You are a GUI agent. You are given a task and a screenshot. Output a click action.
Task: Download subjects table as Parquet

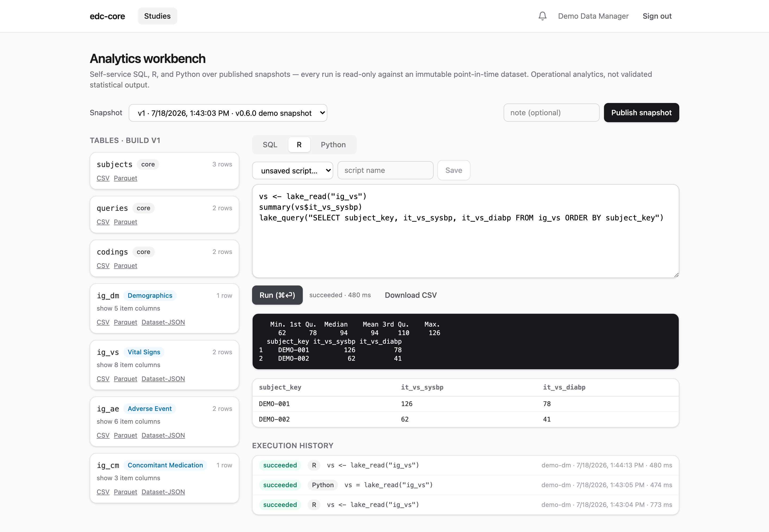pyautogui.click(x=125, y=178)
